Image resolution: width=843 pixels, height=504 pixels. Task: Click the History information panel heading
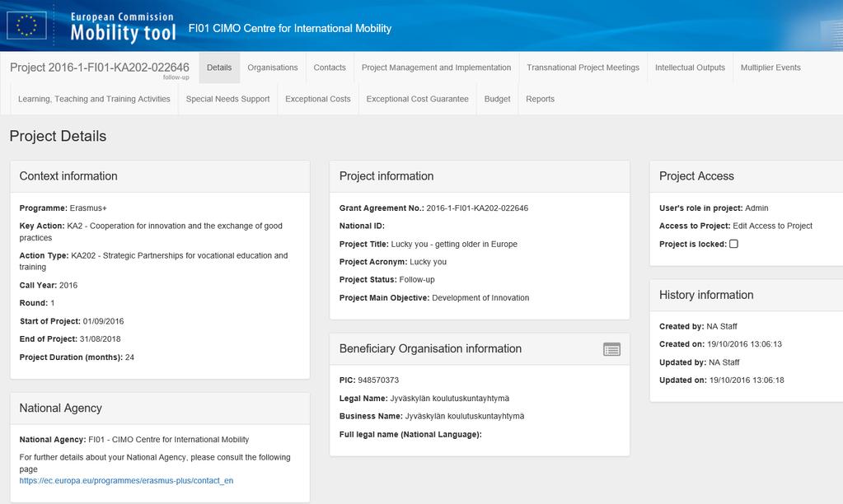706,295
